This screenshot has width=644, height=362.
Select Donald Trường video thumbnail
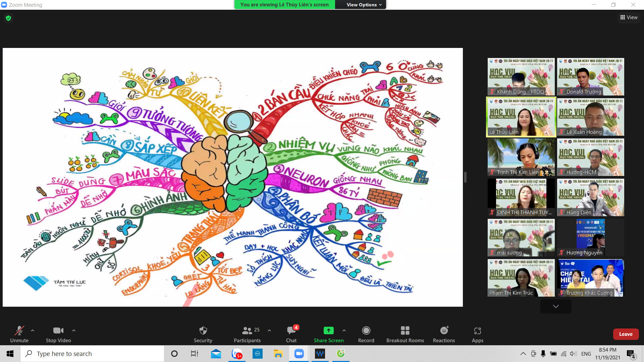pos(590,77)
